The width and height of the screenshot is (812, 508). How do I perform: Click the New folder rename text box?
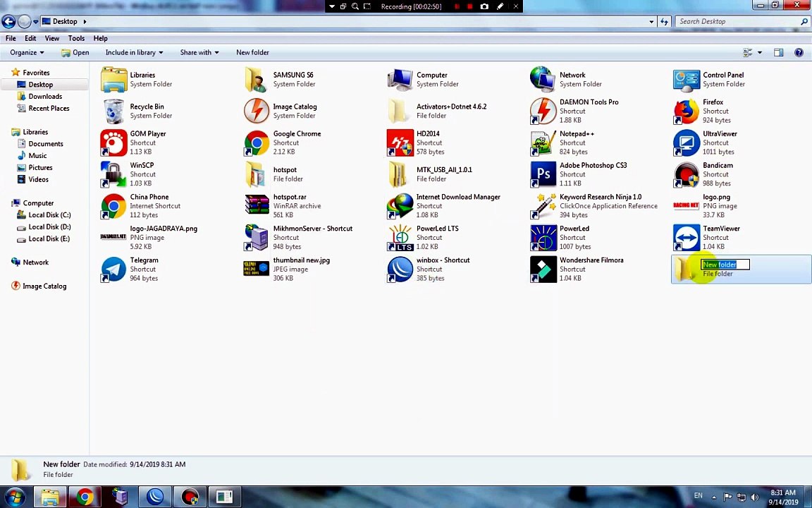coord(725,265)
